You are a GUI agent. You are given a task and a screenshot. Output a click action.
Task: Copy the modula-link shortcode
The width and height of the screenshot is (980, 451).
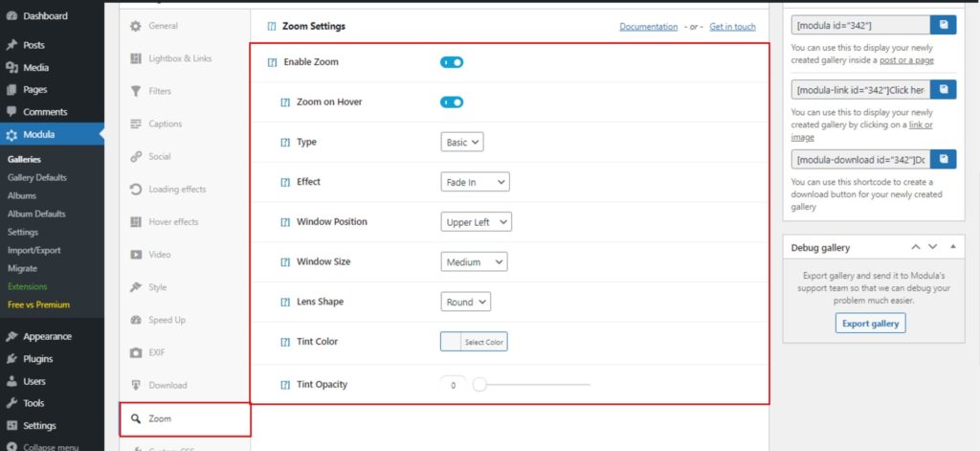(x=944, y=89)
